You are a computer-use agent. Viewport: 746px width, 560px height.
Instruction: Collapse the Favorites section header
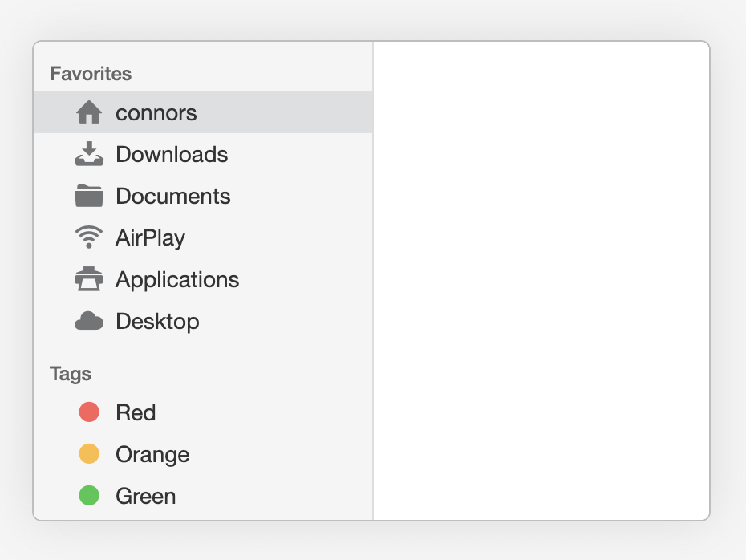point(91,74)
